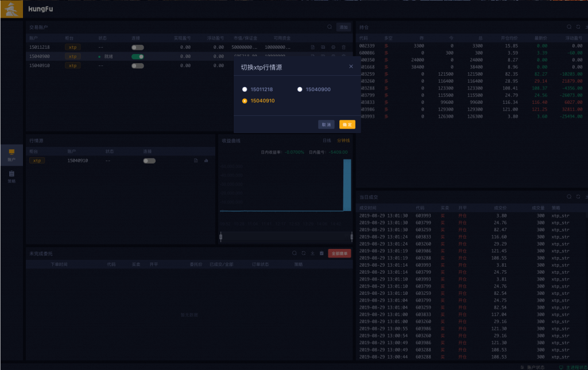Click 日内盈亏 value -5409.00
Image resolution: width=588 pixels, height=370 pixels.
tap(338, 153)
